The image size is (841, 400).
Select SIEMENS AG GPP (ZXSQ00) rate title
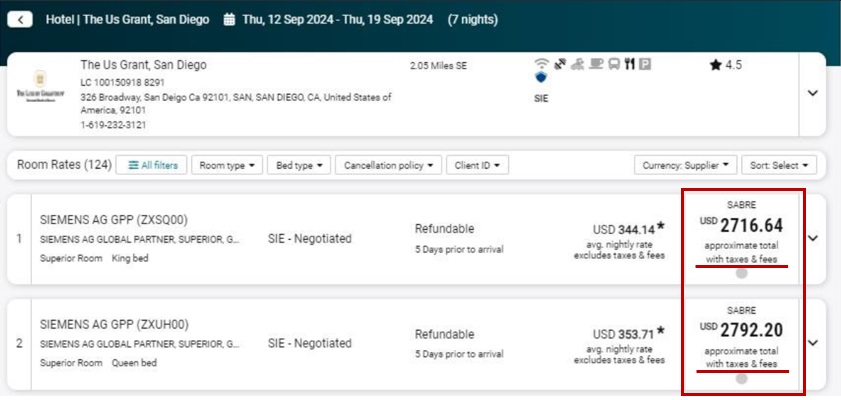point(114,220)
